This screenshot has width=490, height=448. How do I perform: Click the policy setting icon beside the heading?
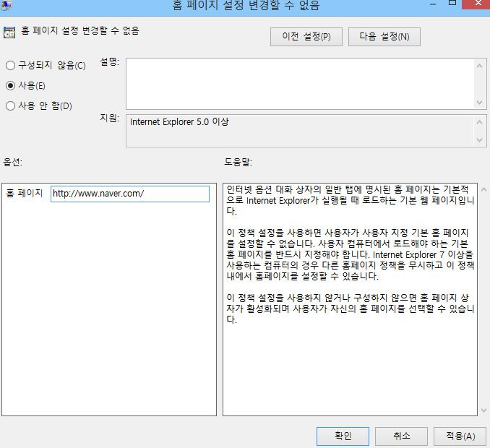coord(9,33)
